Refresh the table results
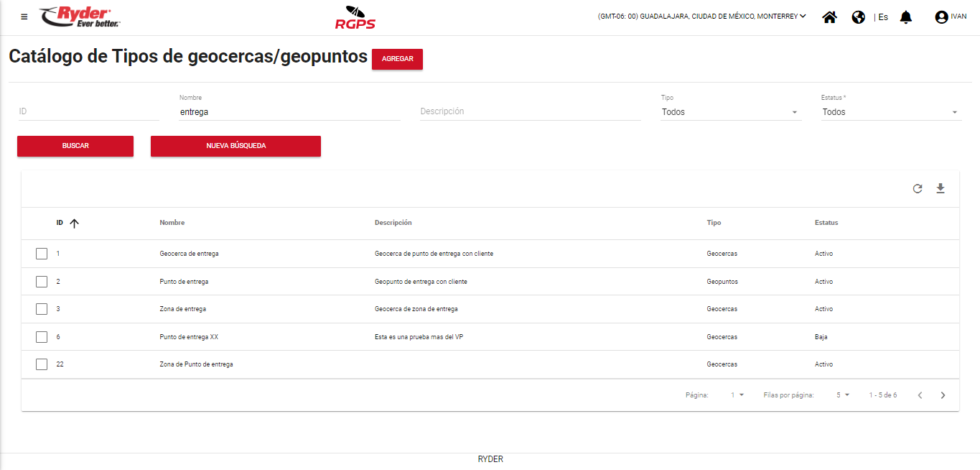The height and width of the screenshot is (470, 980). tap(917, 189)
